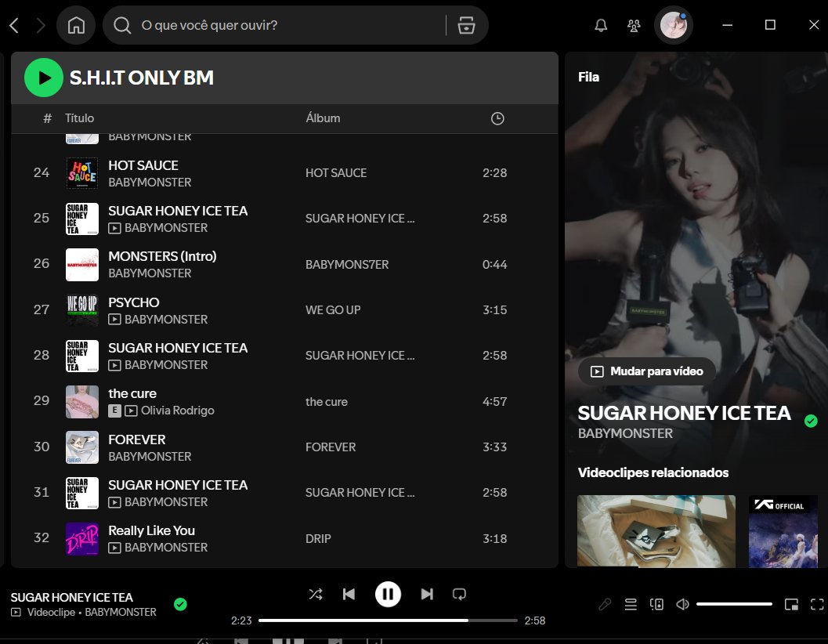Sort by duration clock icon
The width and height of the screenshot is (828, 644).
click(x=497, y=118)
